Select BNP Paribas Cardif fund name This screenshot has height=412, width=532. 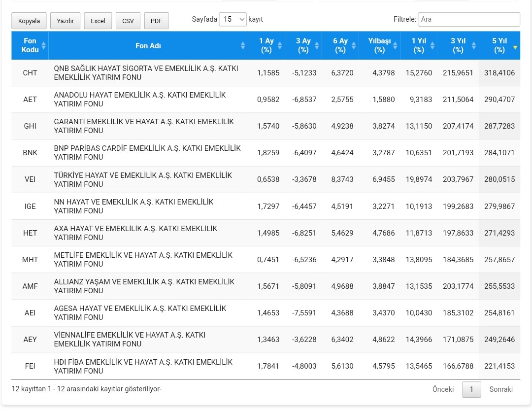pyautogui.click(x=147, y=153)
